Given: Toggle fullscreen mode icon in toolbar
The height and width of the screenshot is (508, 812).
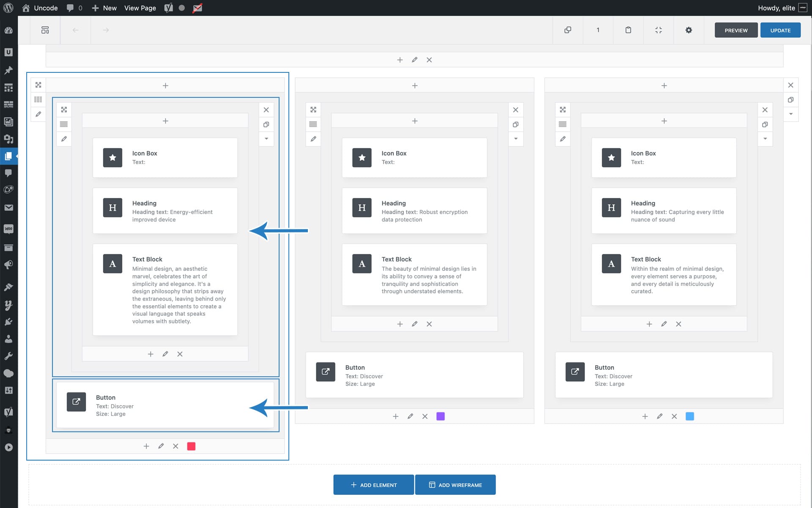Looking at the screenshot, I should click(658, 30).
